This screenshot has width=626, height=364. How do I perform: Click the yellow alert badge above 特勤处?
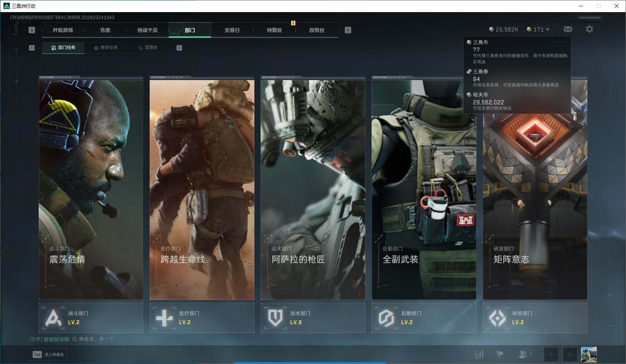(293, 23)
